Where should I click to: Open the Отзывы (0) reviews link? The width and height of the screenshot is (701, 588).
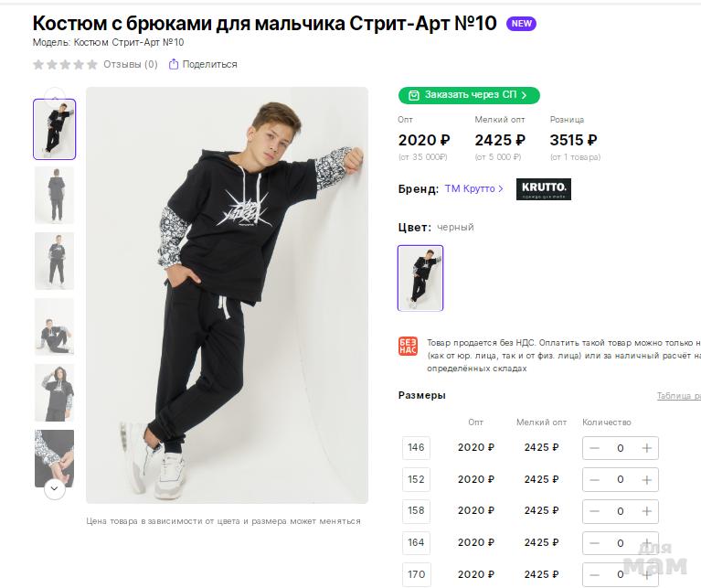click(131, 64)
